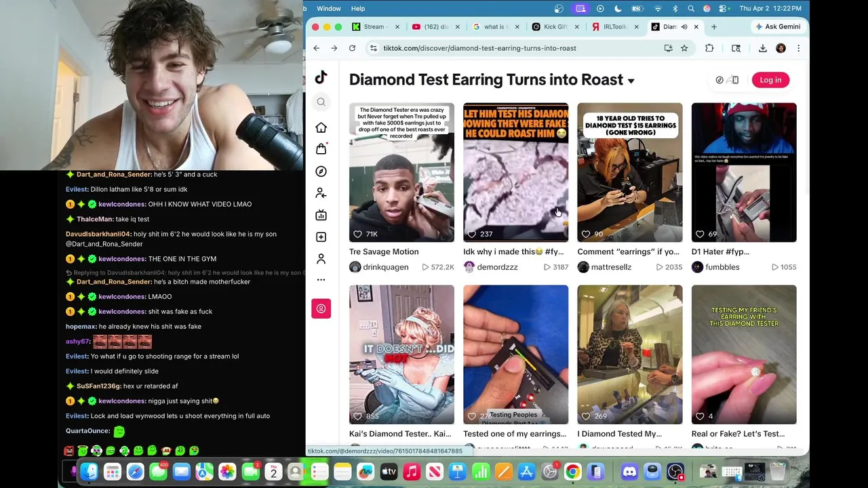Viewport: 868px width, 488px height.
Task: Click the site information icon in address bar
Action: tap(372, 48)
